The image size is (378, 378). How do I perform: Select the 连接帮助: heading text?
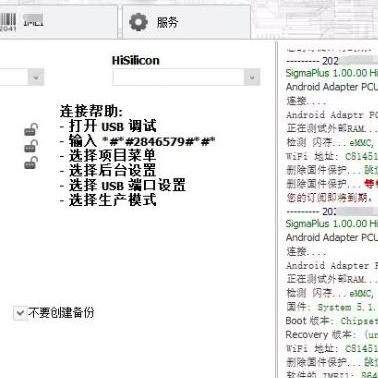(x=91, y=111)
